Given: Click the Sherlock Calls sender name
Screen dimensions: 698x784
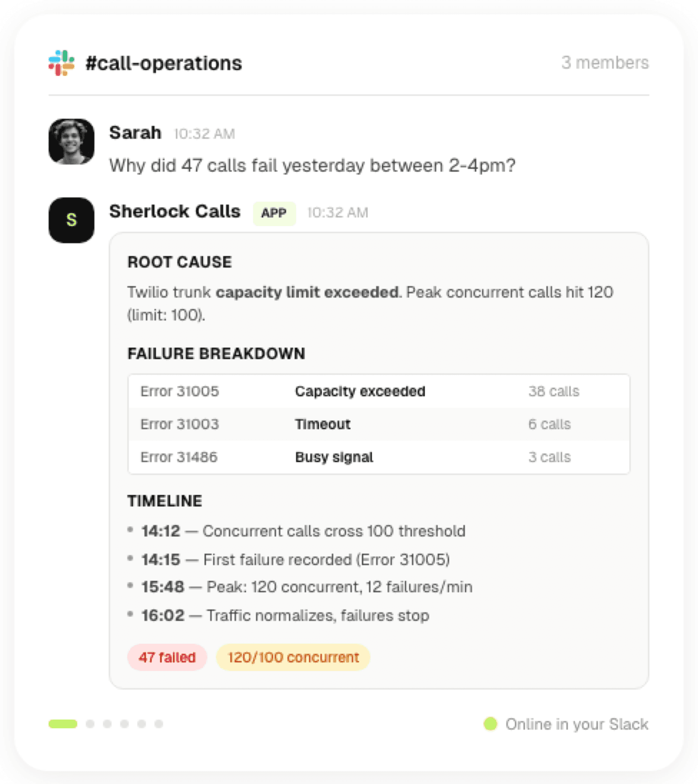Looking at the screenshot, I should [174, 211].
